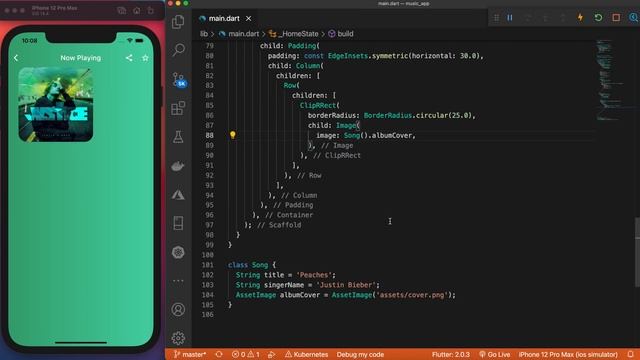
Task: Change device via iPhone 12 Pro Max status item
Action: point(568,354)
